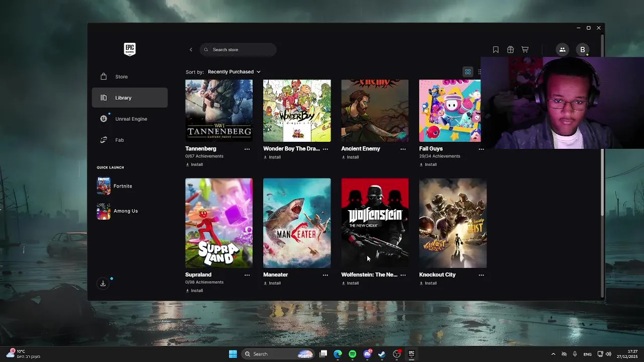
Task: Click the "Knockout City" title text
Action: point(437,275)
